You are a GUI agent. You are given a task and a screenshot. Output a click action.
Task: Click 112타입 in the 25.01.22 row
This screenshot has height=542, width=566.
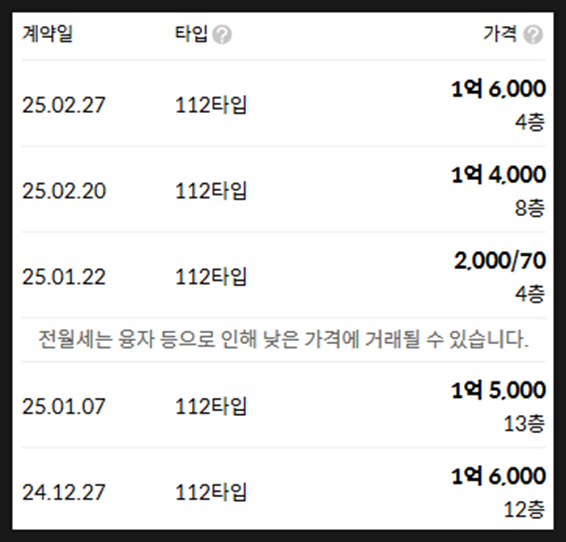click(211, 277)
